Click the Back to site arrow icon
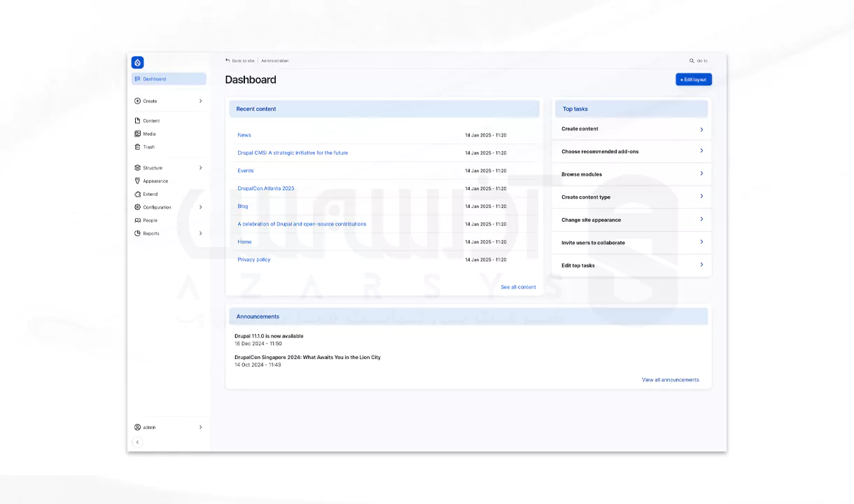 227,61
